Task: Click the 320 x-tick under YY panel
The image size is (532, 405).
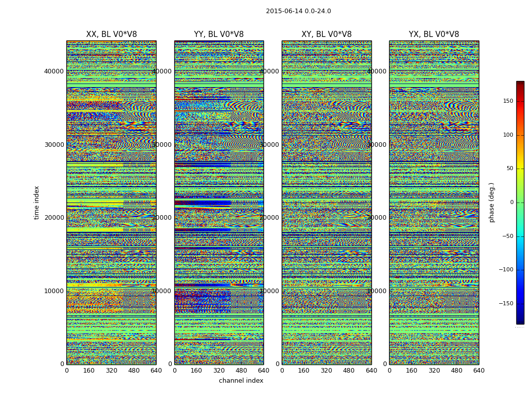Action: pos(219,371)
